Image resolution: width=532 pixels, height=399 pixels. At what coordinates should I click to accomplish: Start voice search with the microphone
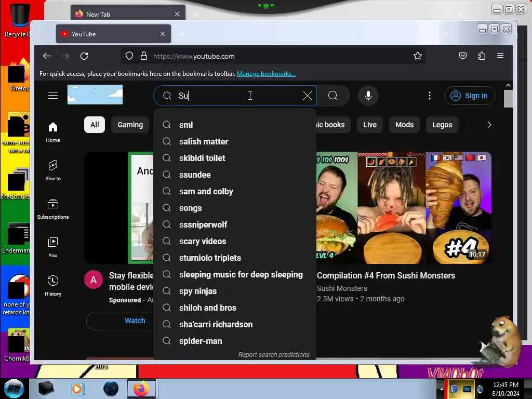point(368,96)
